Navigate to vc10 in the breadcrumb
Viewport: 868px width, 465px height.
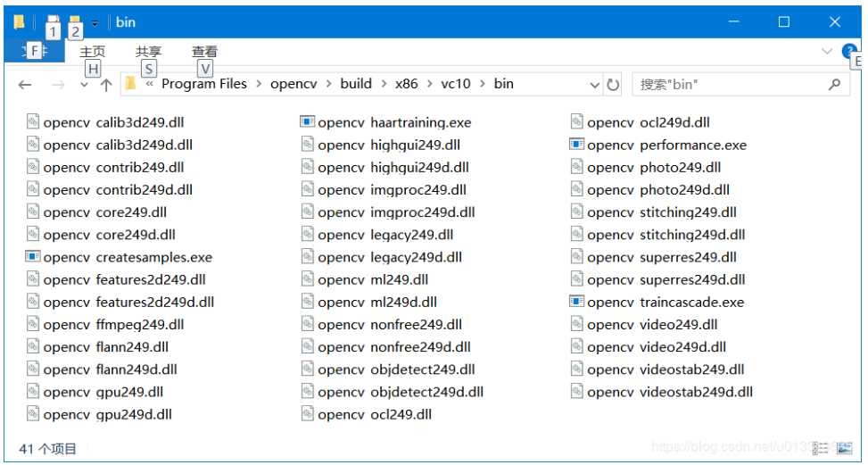(x=456, y=84)
